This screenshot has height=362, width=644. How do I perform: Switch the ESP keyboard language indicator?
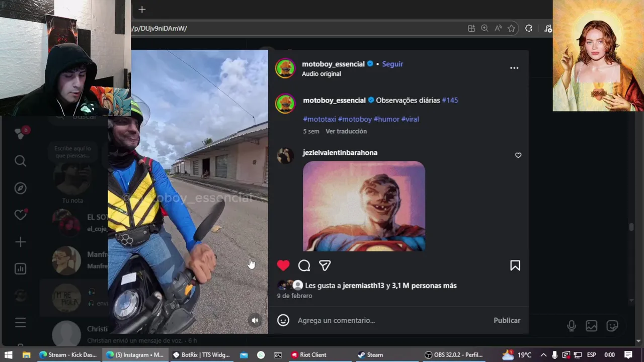tap(592, 354)
